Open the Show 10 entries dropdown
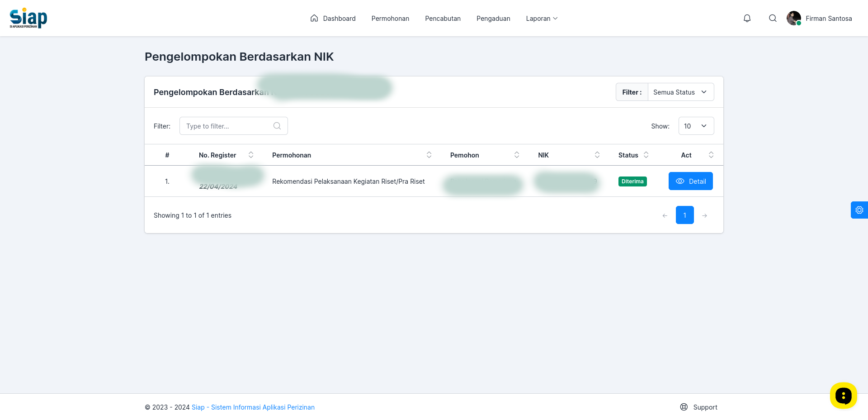Viewport: 868px width, 420px height. tap(696, 126)
